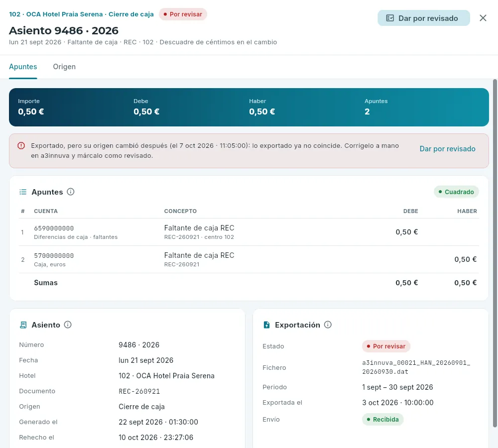This screenshot has height=448, width=498.
Task: Click the Generado el value '22 sept 2026 · 01:30:00'
Action: 158,422
